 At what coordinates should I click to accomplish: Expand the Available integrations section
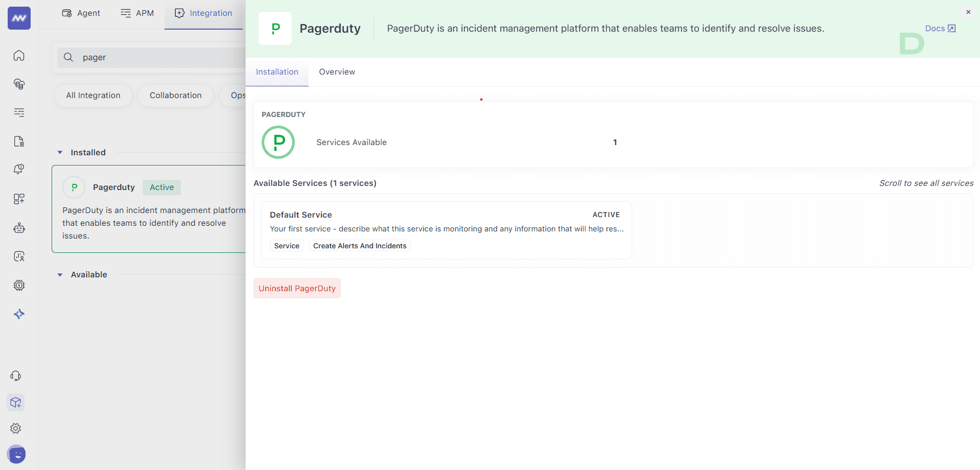click(x=60, y=274)
